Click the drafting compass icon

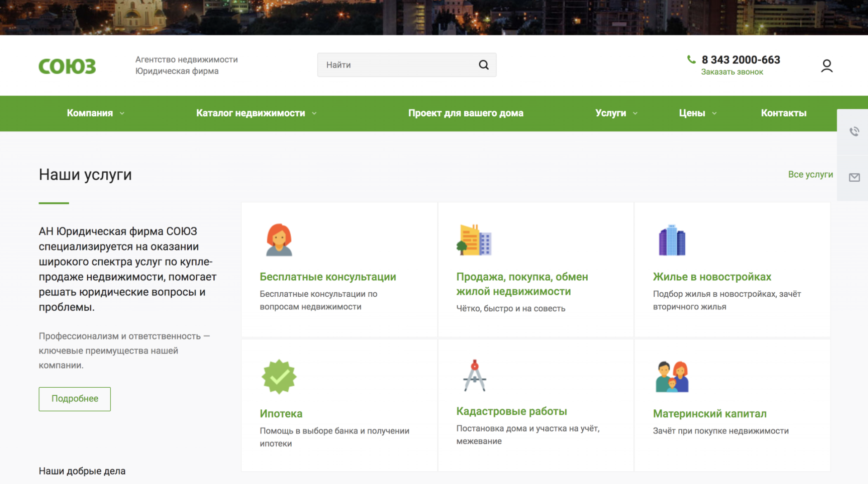[474, 376]
